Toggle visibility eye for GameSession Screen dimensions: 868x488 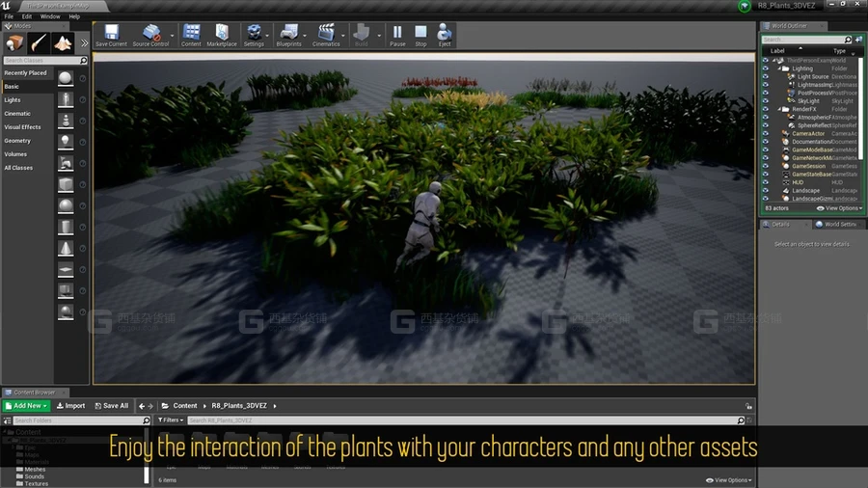(766, 166)
